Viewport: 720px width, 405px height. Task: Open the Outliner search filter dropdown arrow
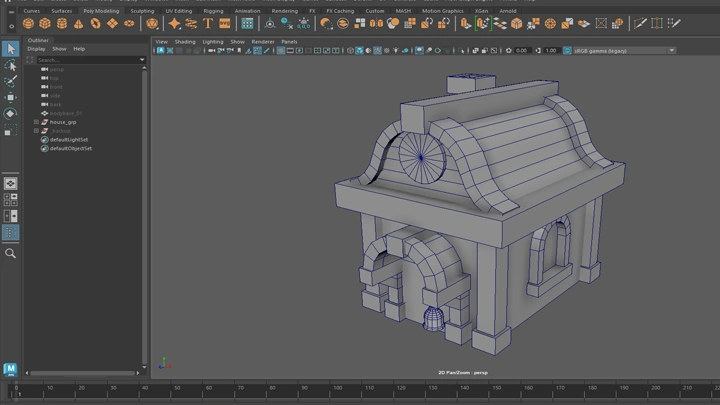pos(142,60)
